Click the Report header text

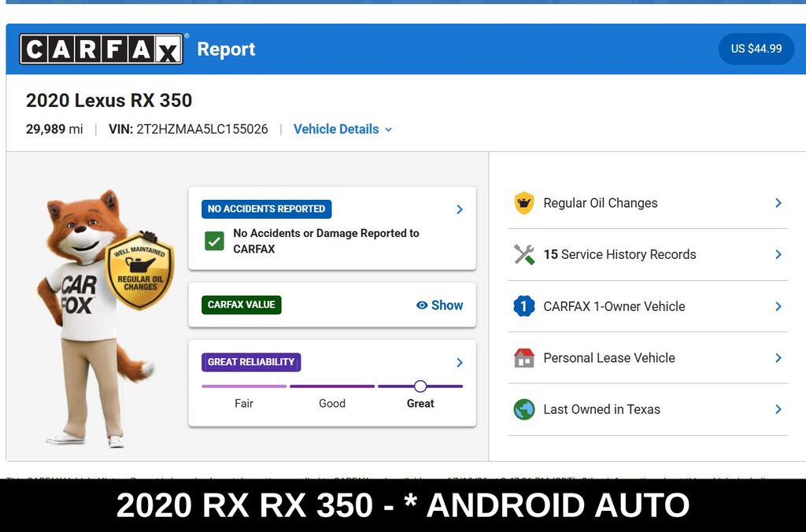pyautogui.click(x=226, y=50)
